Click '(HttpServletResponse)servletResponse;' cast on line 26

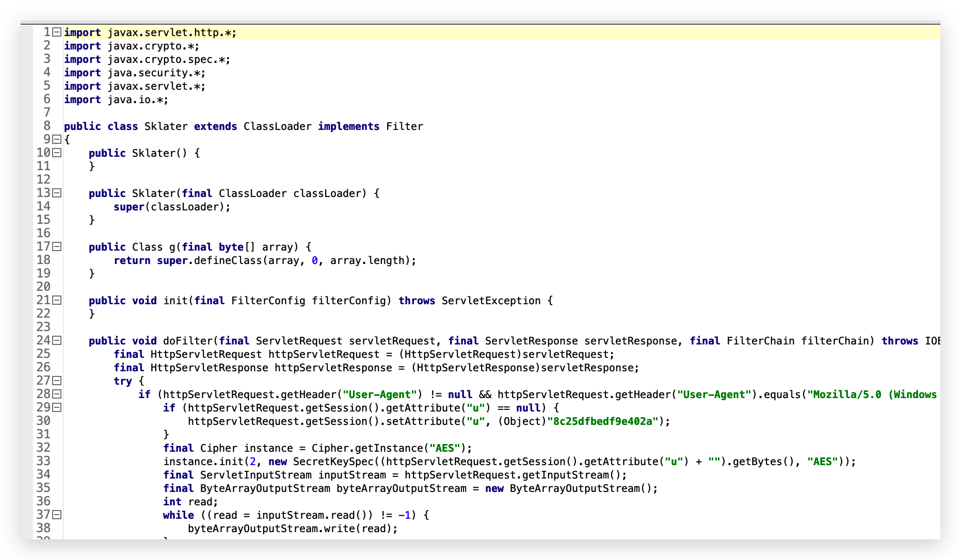pos(525,368)
